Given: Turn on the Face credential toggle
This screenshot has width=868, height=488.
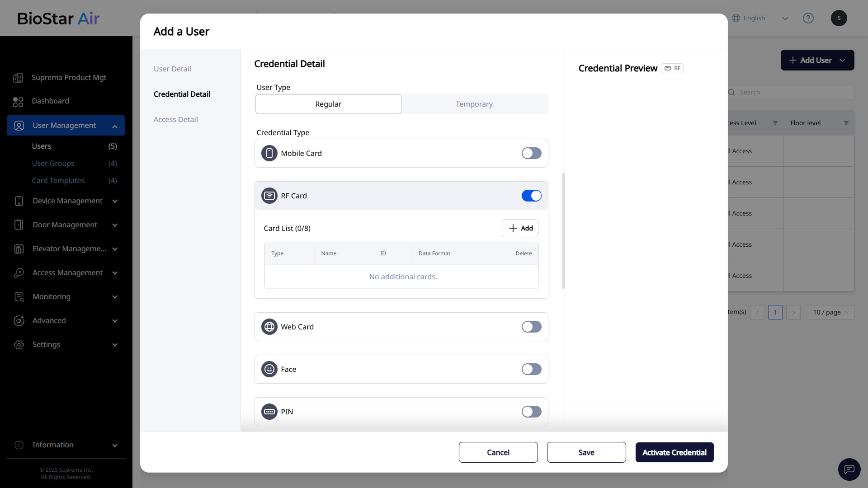Looking at the screenshot, I should point(531,369).
